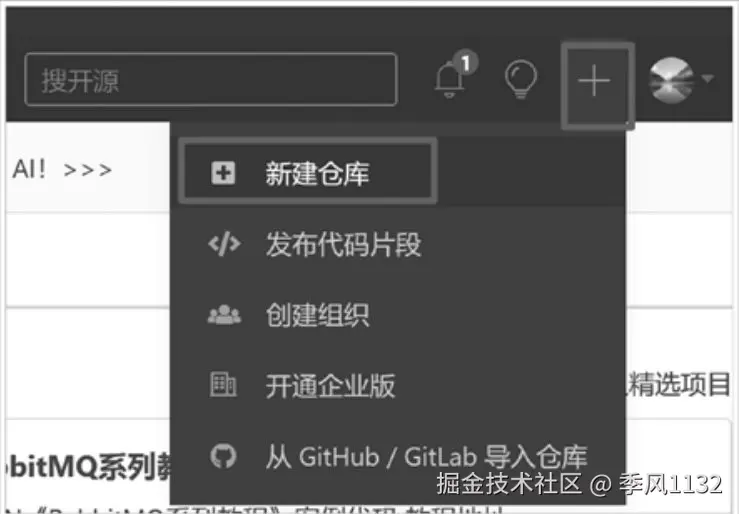Click the people group icon
Viewport: 739px width, 514px height.
(x=224, y=315)
